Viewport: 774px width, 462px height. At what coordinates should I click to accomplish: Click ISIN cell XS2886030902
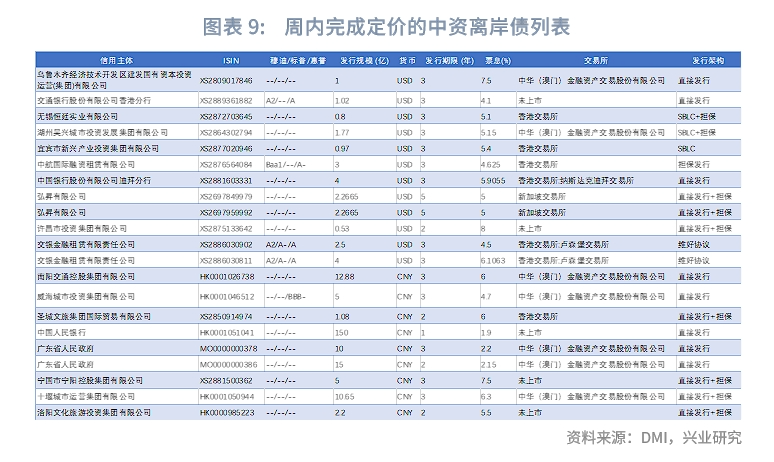point(226,245)
